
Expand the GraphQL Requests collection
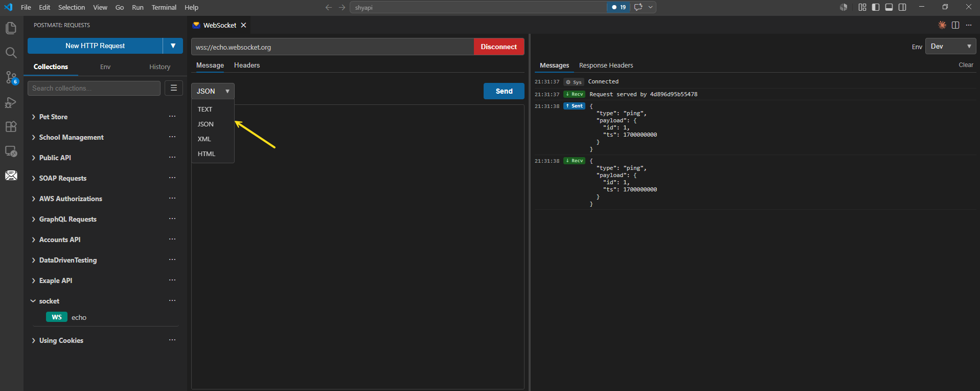point(34,219)
